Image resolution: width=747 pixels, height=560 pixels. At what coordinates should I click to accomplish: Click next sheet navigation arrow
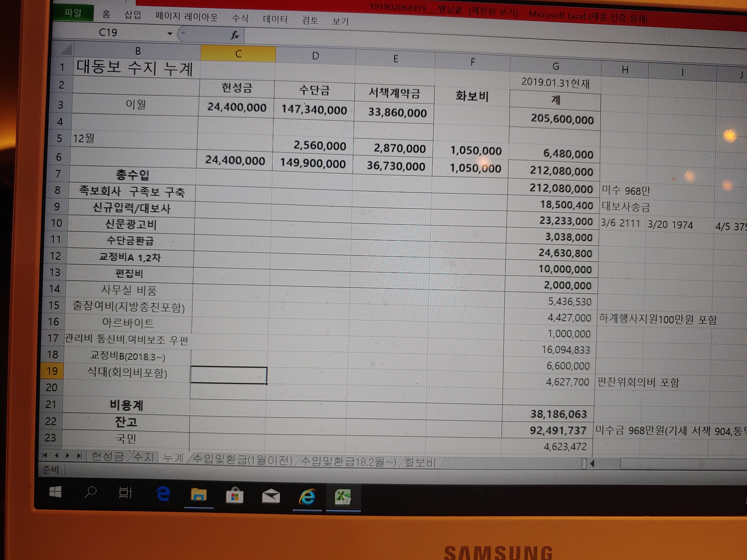(x=68, y=456)
